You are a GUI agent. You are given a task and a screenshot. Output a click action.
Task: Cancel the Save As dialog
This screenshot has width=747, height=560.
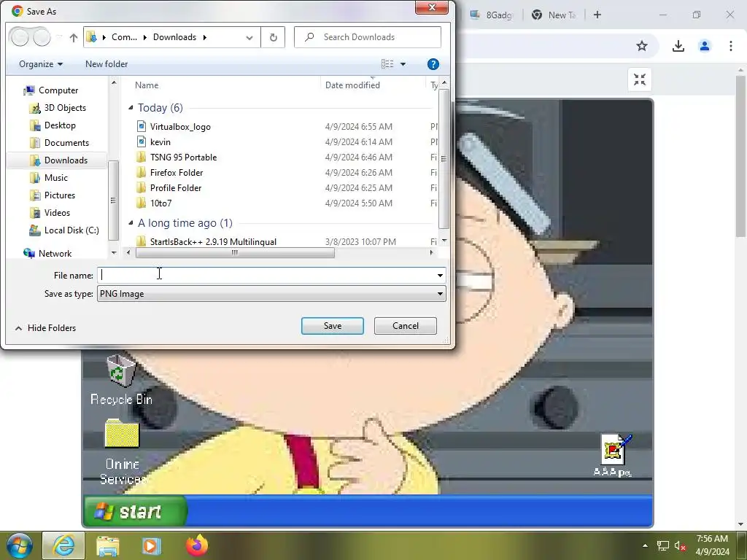coord(406,326)
